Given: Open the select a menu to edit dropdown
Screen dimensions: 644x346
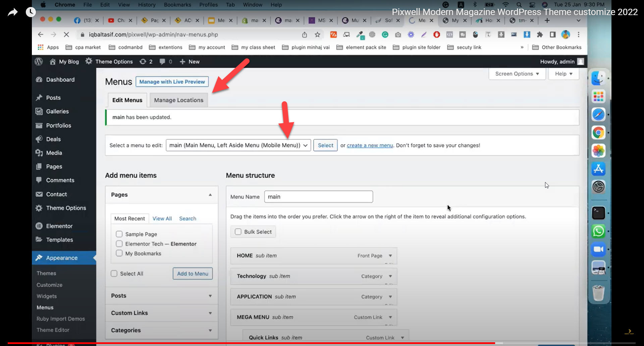Looking at the screenshot, I should click(x=238, y=145).
